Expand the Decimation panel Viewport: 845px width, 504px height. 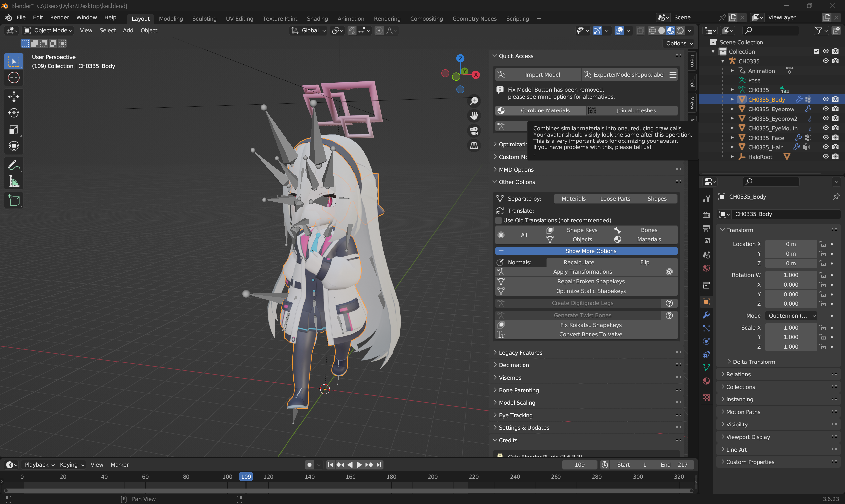coord(514,365)
